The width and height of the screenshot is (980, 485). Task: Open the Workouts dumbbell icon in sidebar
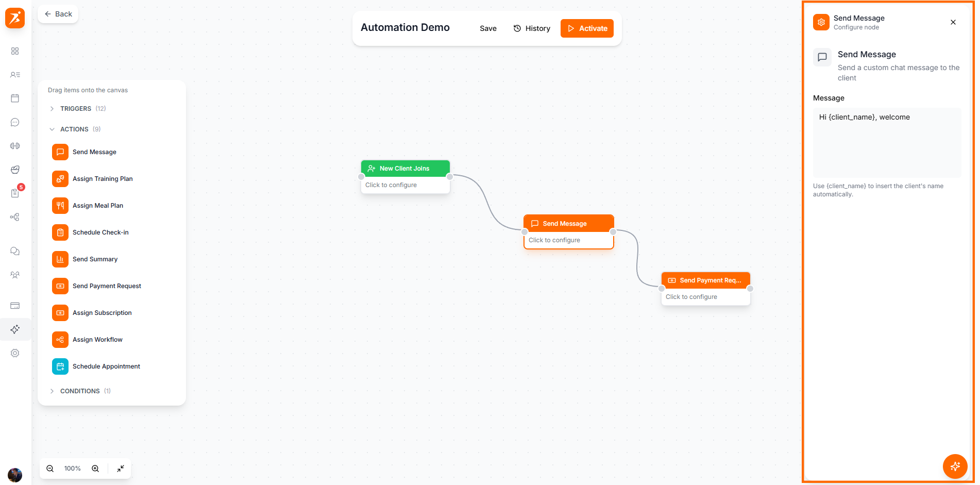[15, 146]
